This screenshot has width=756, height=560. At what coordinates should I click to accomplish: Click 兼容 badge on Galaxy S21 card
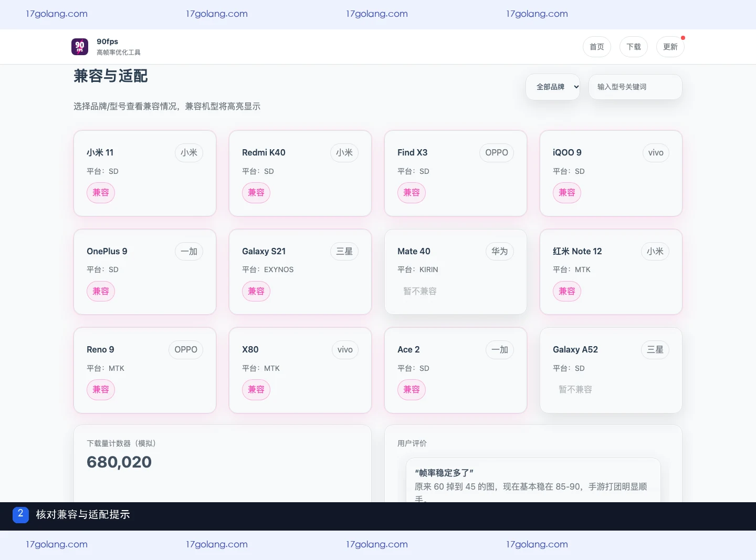pyautogui.click(x=256, y=291)
